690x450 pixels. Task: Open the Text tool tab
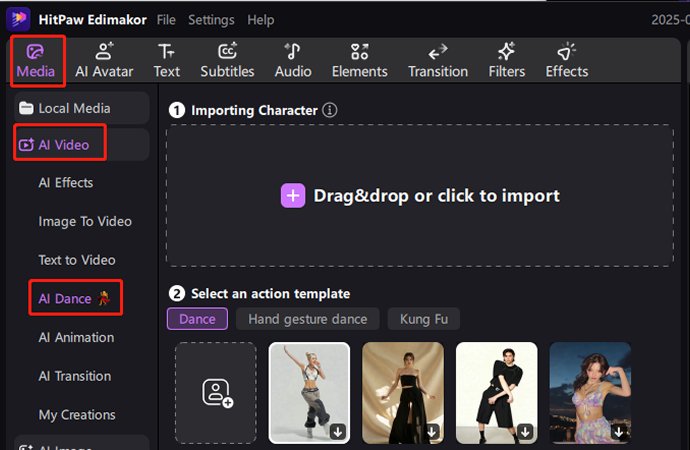[x=166, y=61]
